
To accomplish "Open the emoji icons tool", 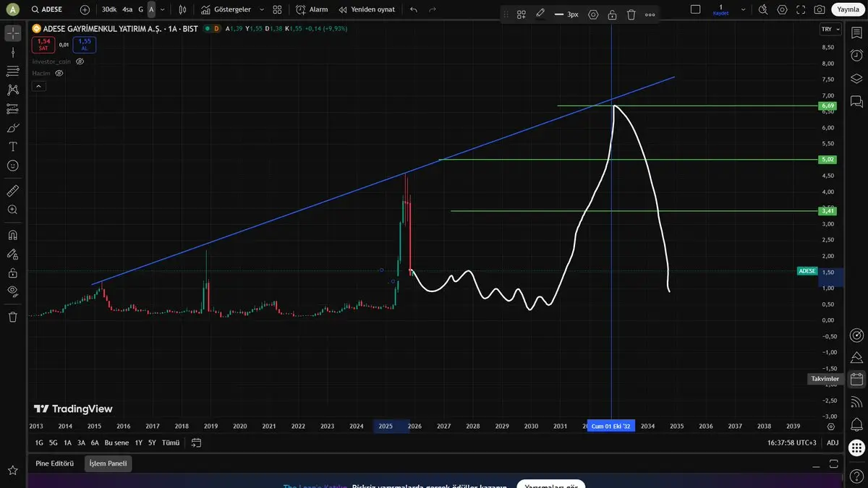I will (x=12, y=165).
